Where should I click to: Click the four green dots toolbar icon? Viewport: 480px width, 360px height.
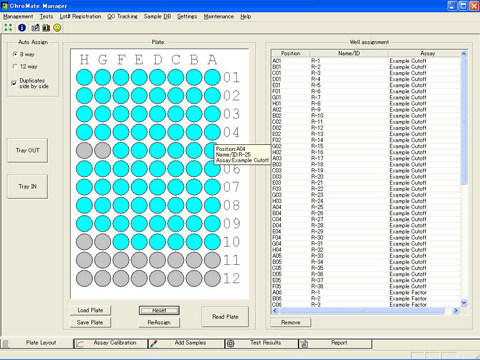point(8,28)
